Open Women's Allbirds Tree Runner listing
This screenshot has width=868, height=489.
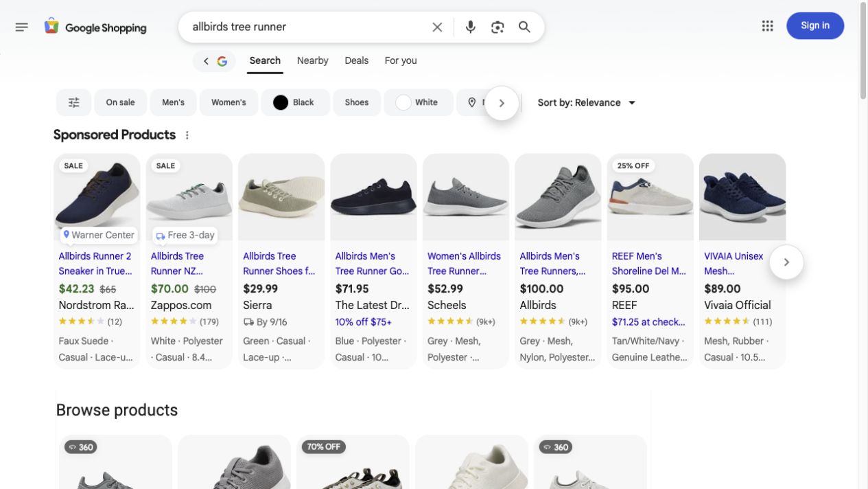pos(464,263)
